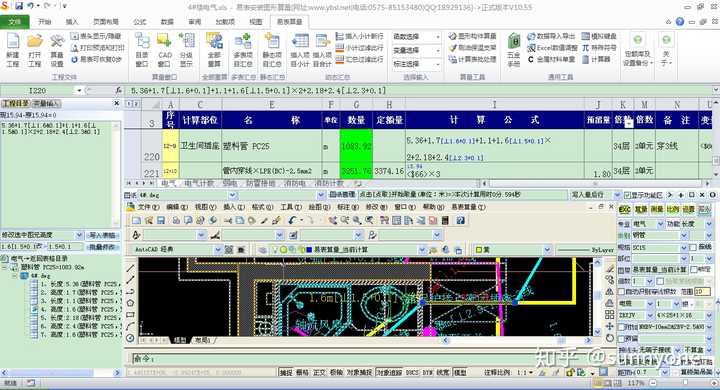The width and height of the screenshot is (720, 390).
Task: Open the 绘图 menu in CAD window
Action: (317, 207)
